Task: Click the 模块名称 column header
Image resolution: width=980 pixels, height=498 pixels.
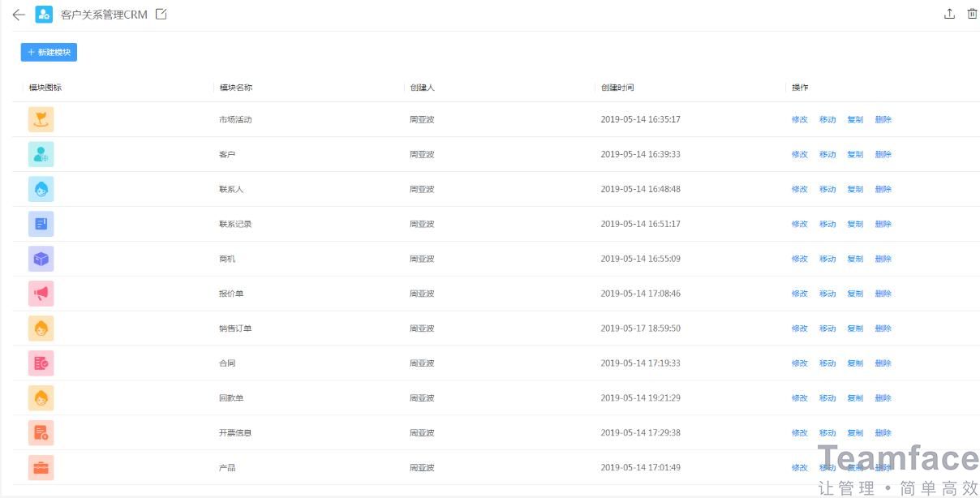Action: (x=236, y=88)
